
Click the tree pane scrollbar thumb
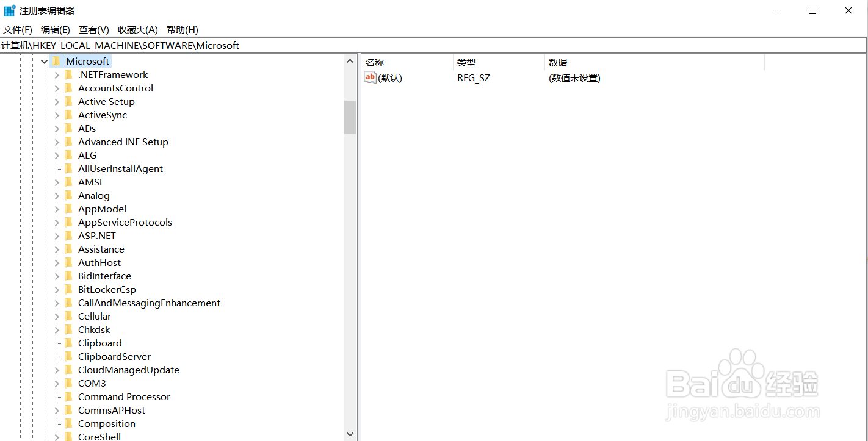click(350, 117)
